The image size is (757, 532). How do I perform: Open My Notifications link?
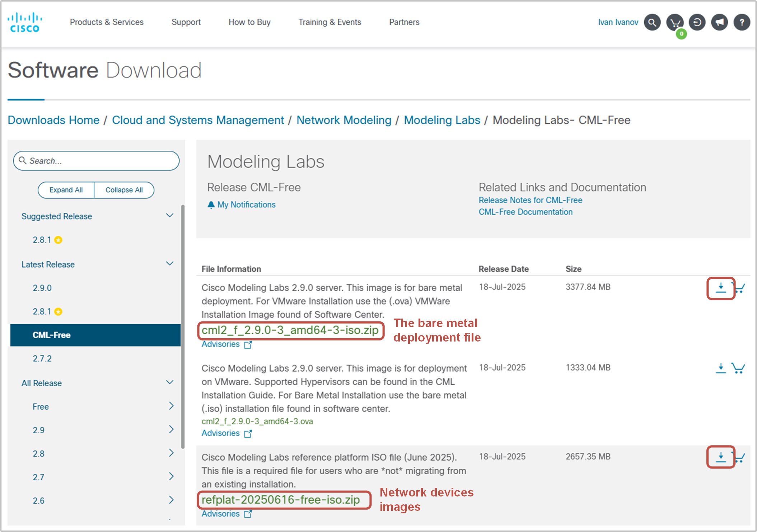pos(246,205)
